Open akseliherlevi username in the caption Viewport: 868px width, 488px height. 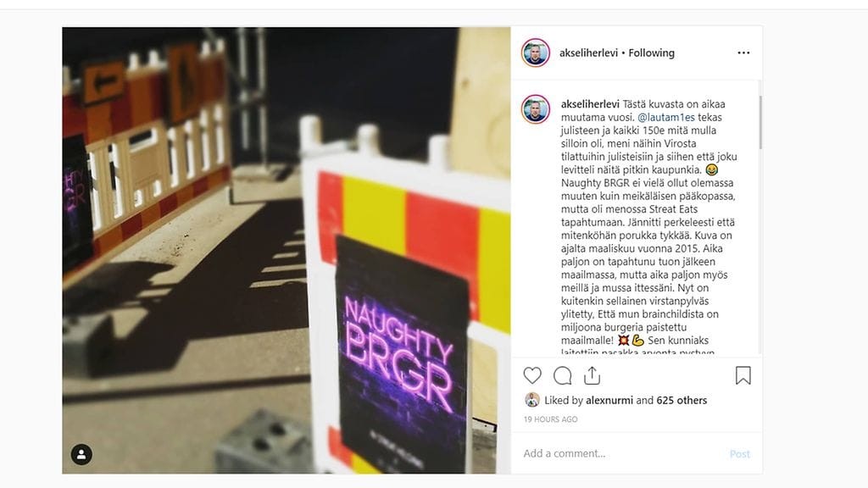tap(590, 104)
